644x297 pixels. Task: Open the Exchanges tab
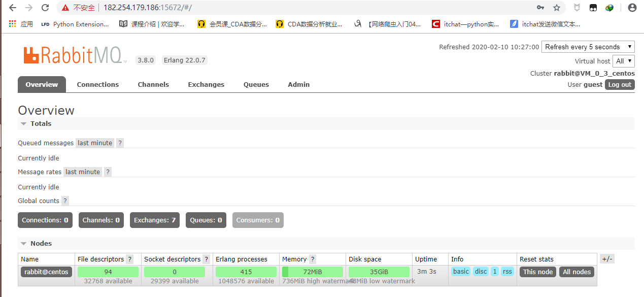(206, 85)
